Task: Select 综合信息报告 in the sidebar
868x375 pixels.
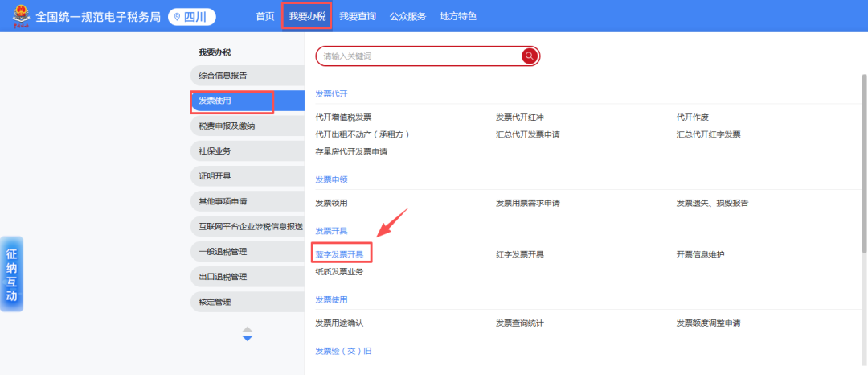Action: tap(248, 76)
